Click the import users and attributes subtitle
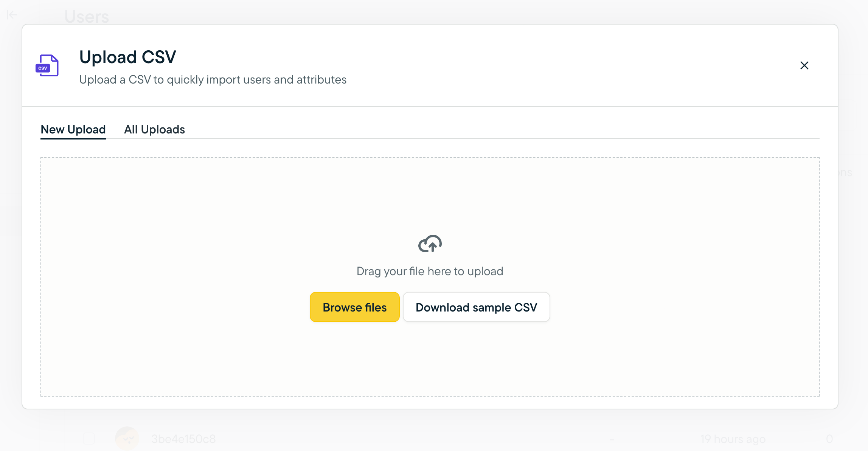The width and height of the screenshot is (868, 451). coord(213,80)
